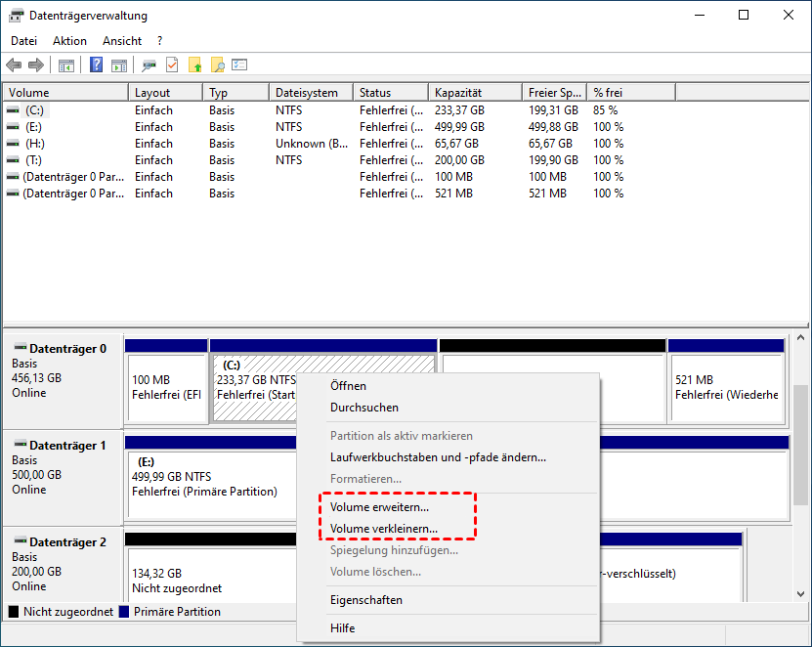
Task: Click the disk pane vertical scrollbar thumb
Action: [800, 445]
